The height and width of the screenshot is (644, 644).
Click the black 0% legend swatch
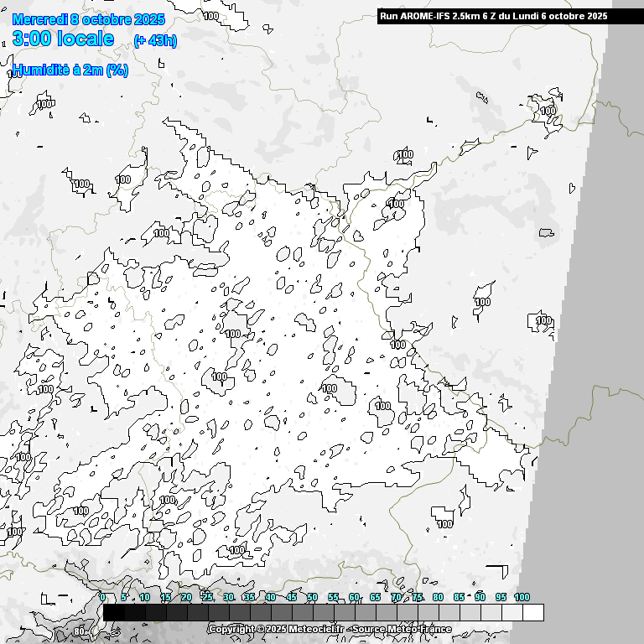click(114, 613)
